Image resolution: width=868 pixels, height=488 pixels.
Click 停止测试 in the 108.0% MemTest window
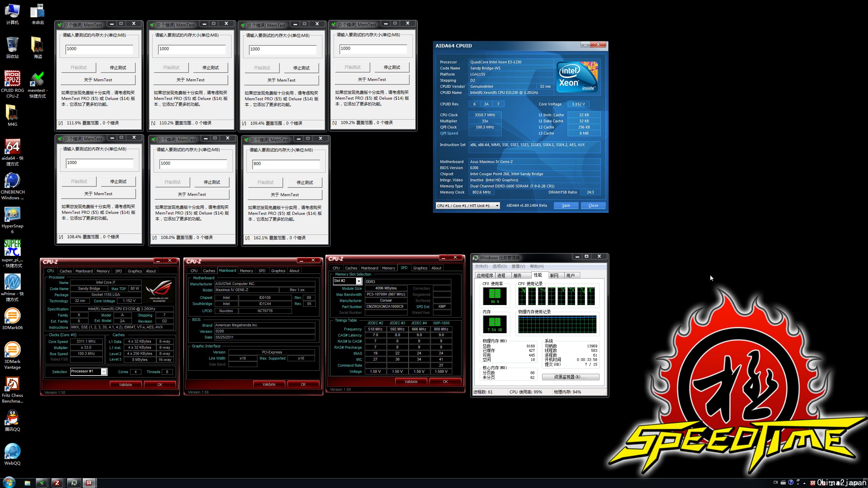(212, 182)
